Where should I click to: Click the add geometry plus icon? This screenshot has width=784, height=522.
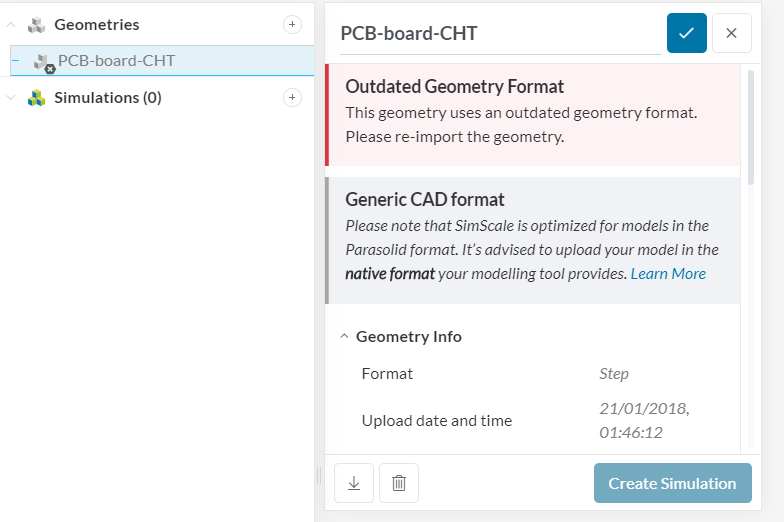coord(292,24)
